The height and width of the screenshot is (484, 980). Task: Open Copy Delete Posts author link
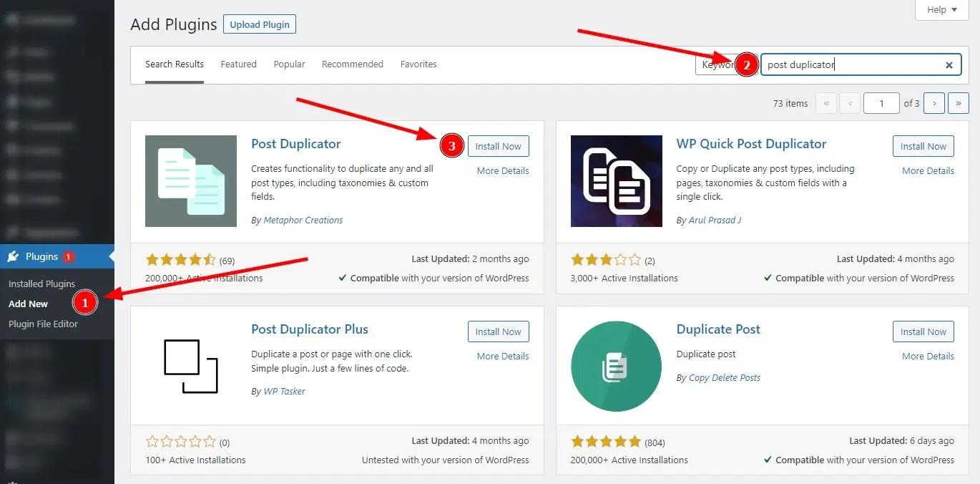coord(725,377)
